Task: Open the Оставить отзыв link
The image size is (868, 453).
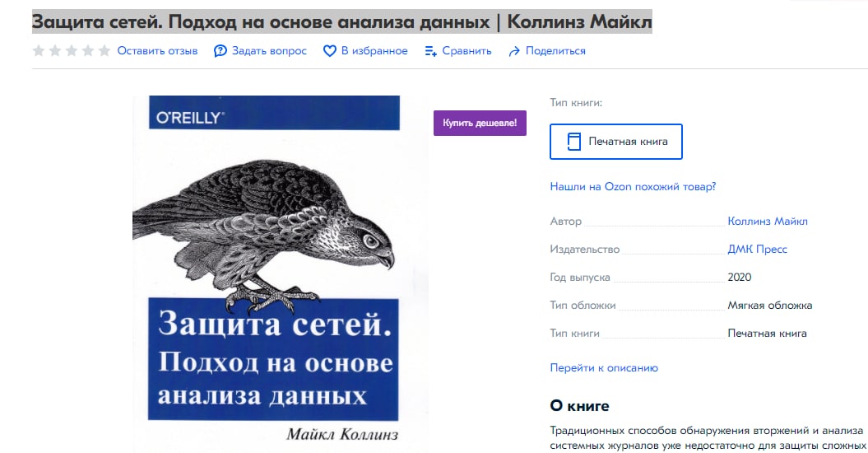Action: pos(157,51)
